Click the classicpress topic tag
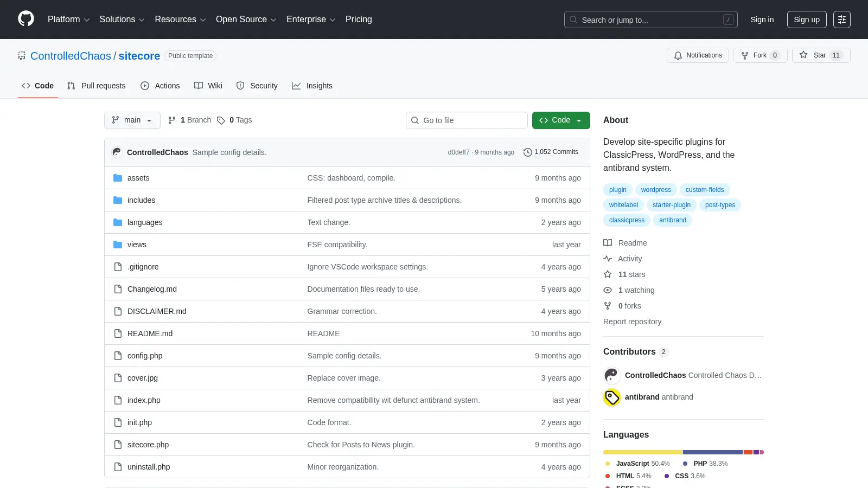The width and height of the screenshot is (868, 488). tap(627, 220)
